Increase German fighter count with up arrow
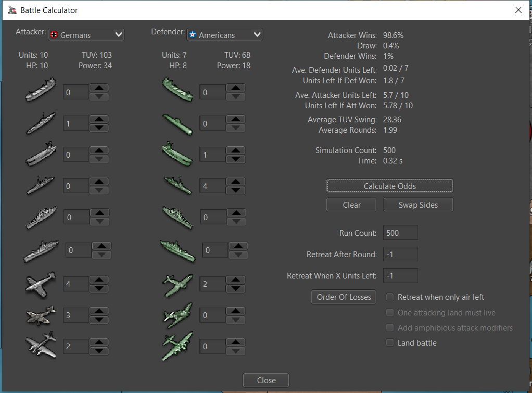 pos(99,281)
